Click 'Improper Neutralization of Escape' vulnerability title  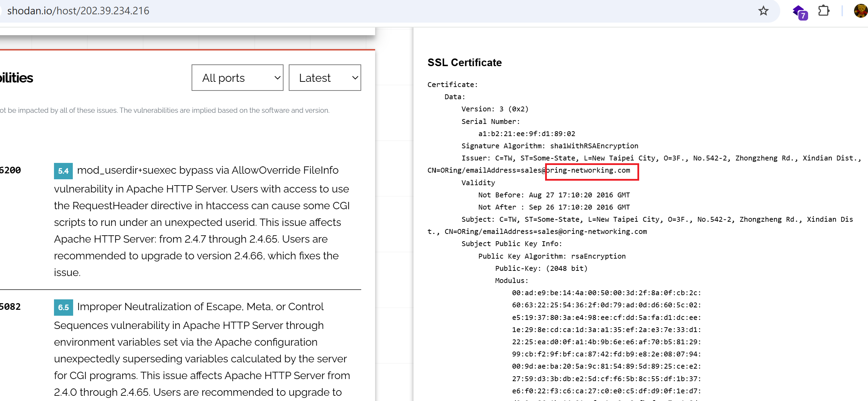(200, 307)
